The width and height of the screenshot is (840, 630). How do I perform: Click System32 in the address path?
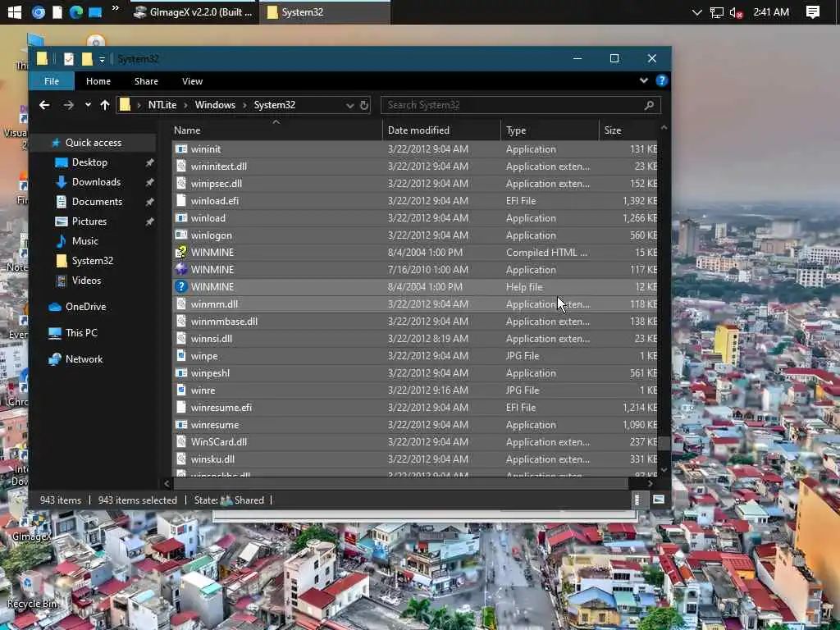(274, 105)
